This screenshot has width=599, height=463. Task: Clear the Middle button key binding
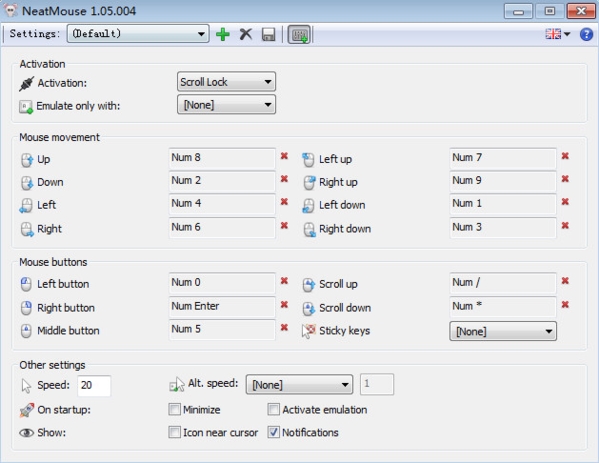284,327
